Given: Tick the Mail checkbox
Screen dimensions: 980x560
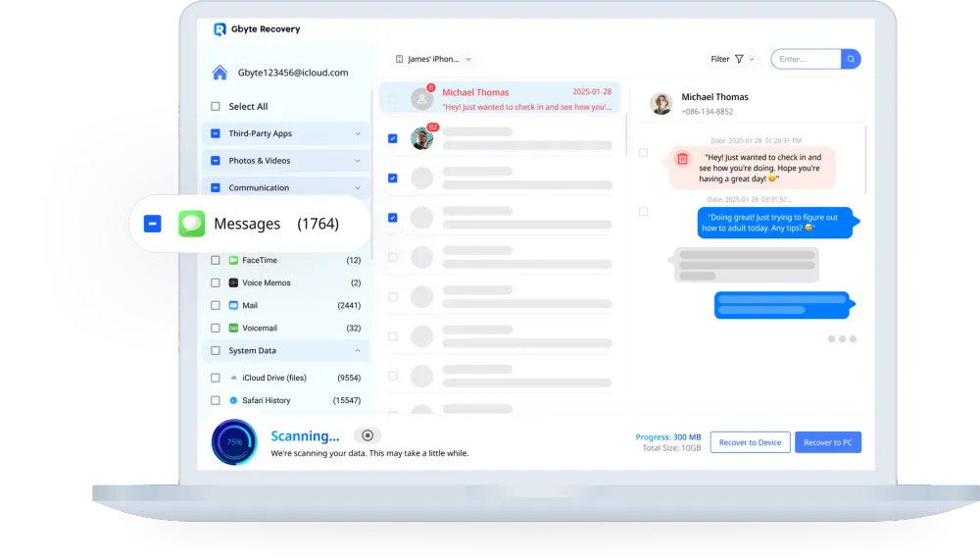Looking at the screenshot, I should click(x=216, y=305).
